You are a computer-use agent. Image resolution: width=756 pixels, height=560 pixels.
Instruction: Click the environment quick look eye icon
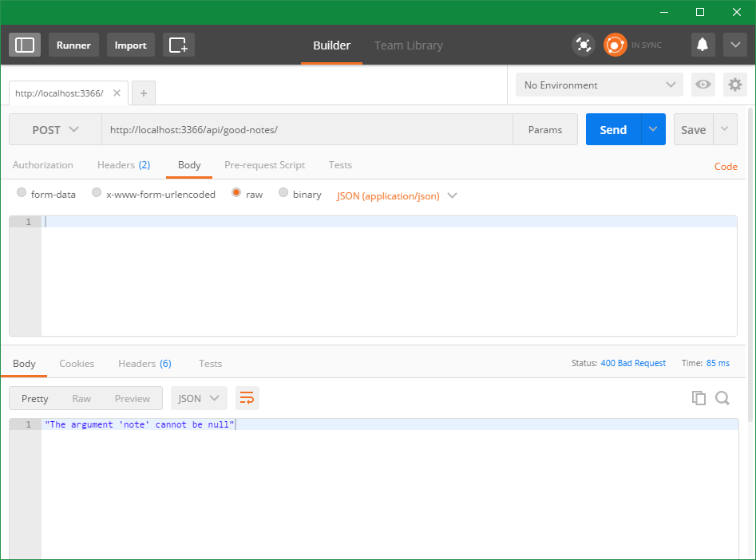point(703,85)
